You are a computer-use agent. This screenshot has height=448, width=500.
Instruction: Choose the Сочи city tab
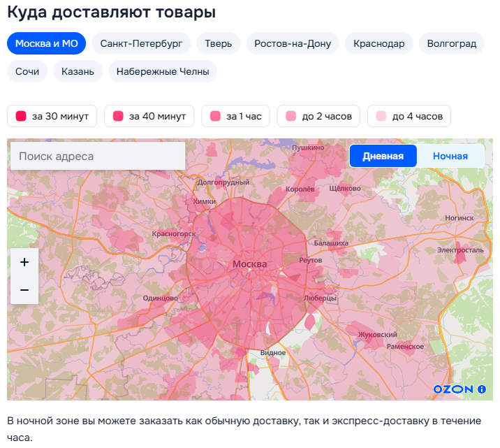tap(27, 71)
